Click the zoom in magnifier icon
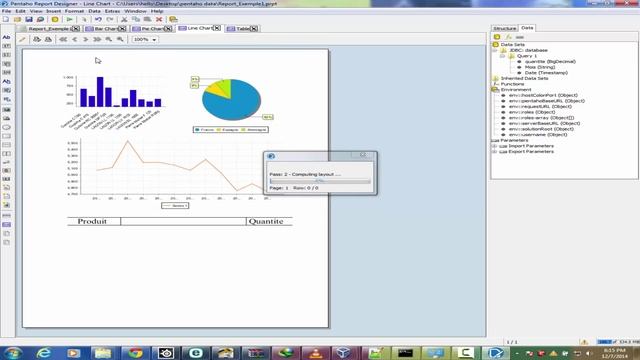The width and height of the screenshot is (640, 360). pos(120,39)
